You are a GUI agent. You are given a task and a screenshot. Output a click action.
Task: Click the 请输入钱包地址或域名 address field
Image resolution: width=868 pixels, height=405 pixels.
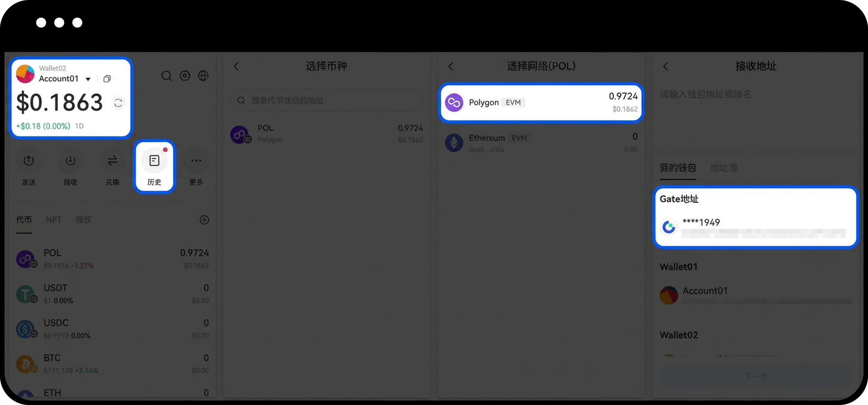pyautogui.click(x=755, y=94)
